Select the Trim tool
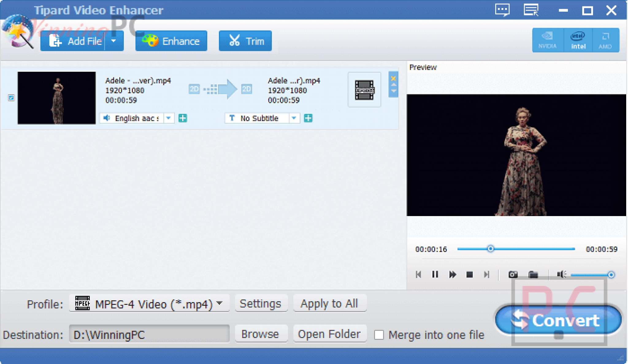628x364 pixels. [245, 40]
